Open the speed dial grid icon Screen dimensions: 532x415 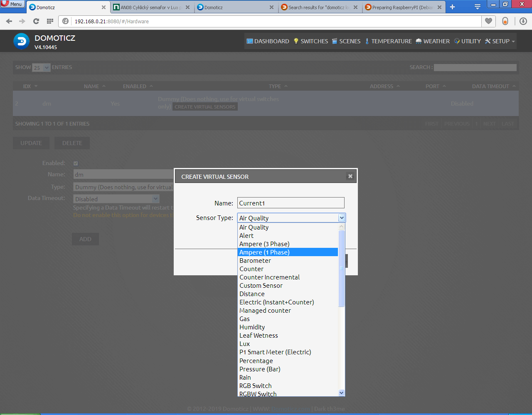[50, 21]
